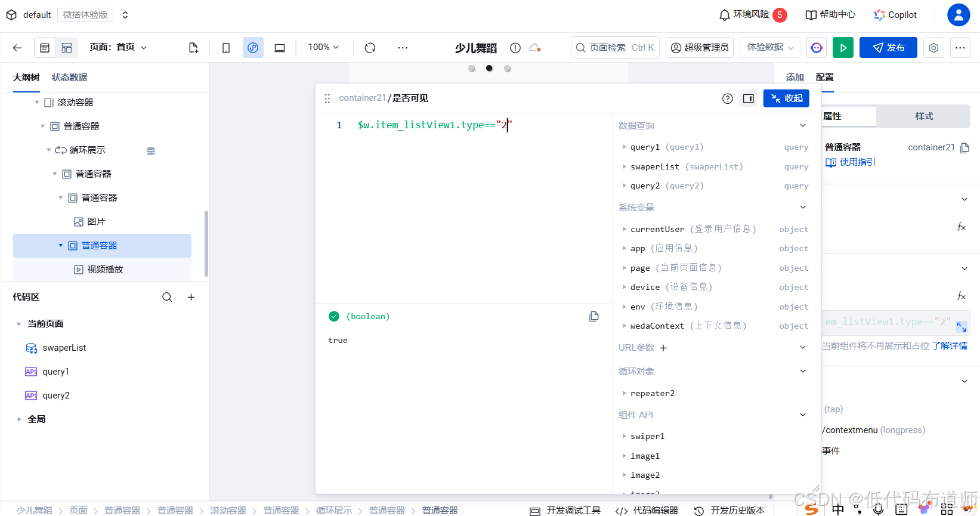
Task: Click the green preview play button
Action: [x=843, y=48]
